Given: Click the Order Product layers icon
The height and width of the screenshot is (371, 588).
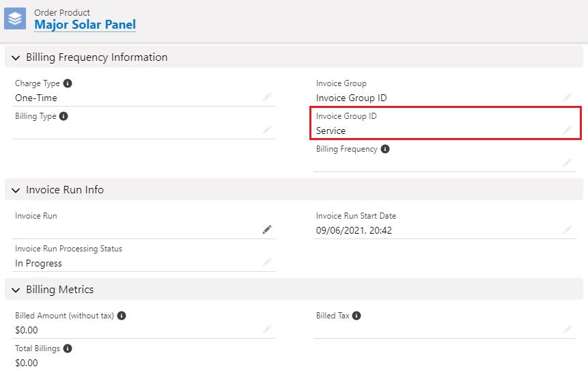Looking at the screenshot, I should click(15, 18).
